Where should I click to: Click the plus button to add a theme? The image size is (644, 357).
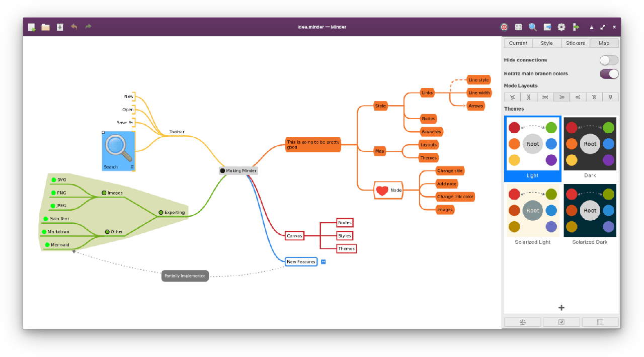(561, 308)
